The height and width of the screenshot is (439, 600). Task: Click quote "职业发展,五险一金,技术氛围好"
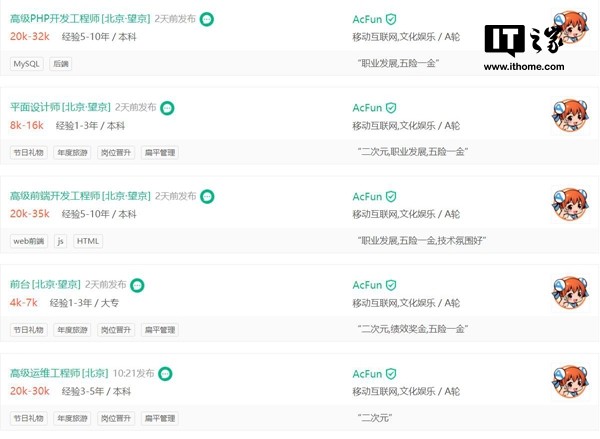click(422, 241)
